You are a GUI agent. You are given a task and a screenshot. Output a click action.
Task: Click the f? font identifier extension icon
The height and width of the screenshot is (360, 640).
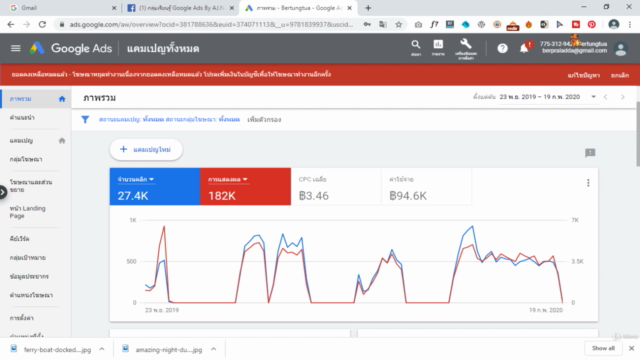(x=434, y=24)
